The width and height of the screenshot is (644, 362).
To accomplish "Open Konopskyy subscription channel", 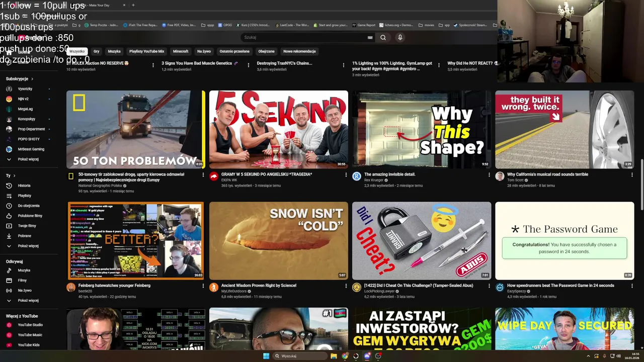I will pos(27,119).
